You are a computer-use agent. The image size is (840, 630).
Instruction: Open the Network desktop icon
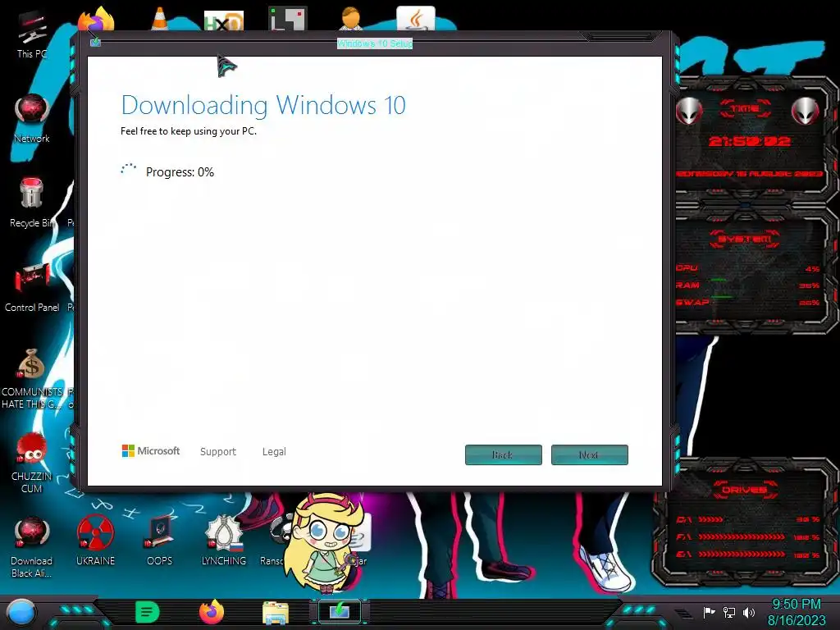(x=32, y=119)
